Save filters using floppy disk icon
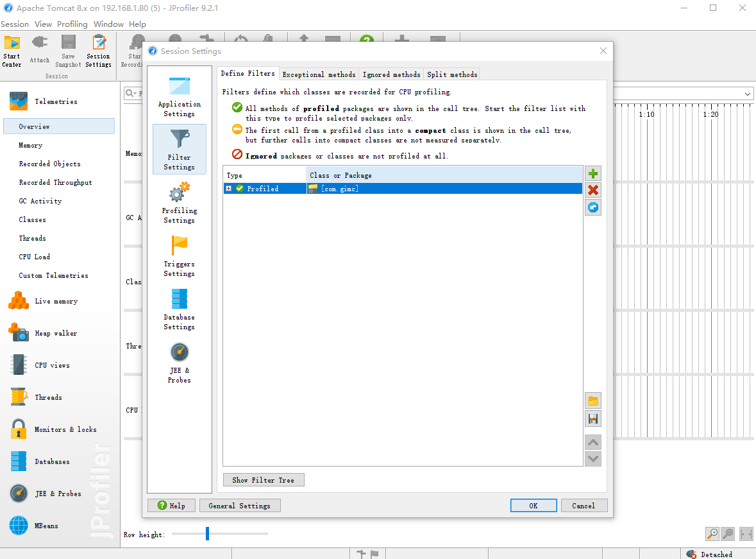 click(593, 418)
